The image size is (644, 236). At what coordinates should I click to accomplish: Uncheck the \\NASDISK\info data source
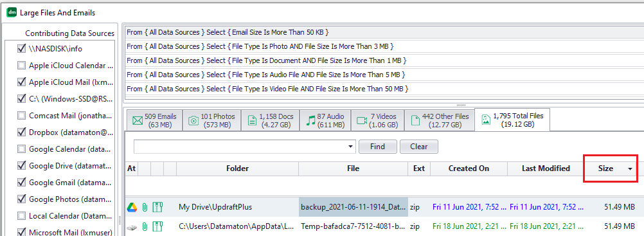click(21, 48)
